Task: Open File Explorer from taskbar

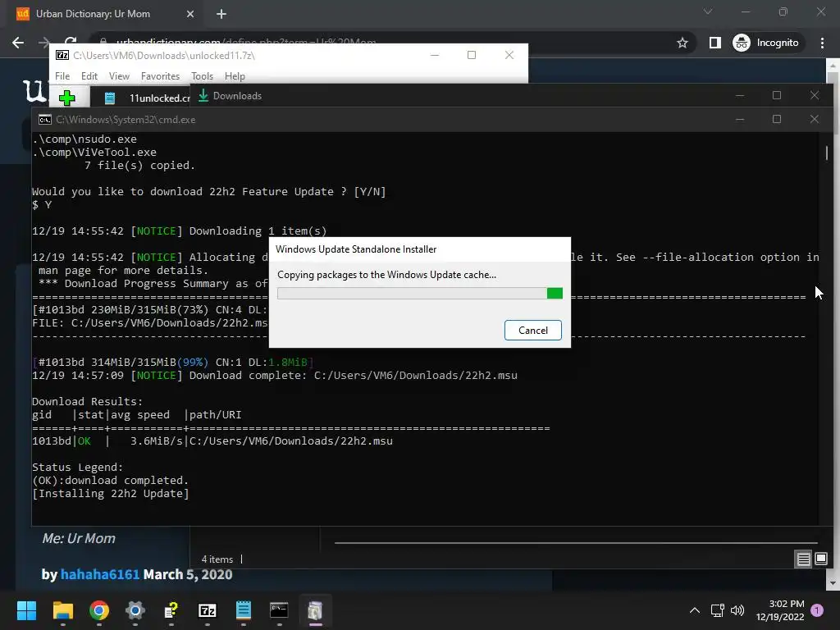Action: click(62, 610)
